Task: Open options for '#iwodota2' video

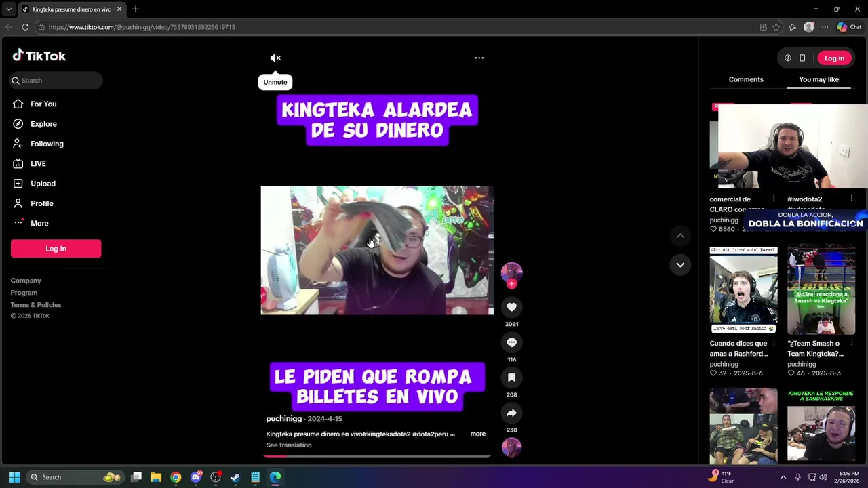Action: [x=852, y=199]
